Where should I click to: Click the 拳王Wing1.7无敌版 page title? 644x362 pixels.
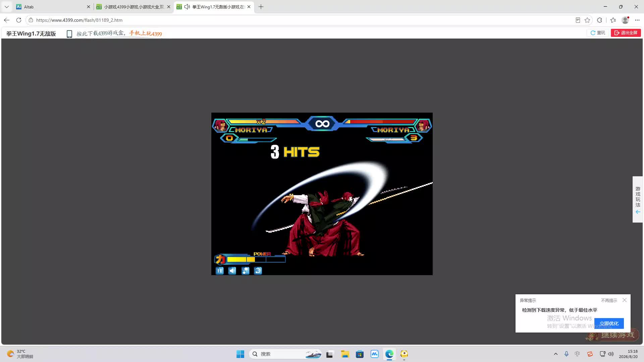[31, 34]
